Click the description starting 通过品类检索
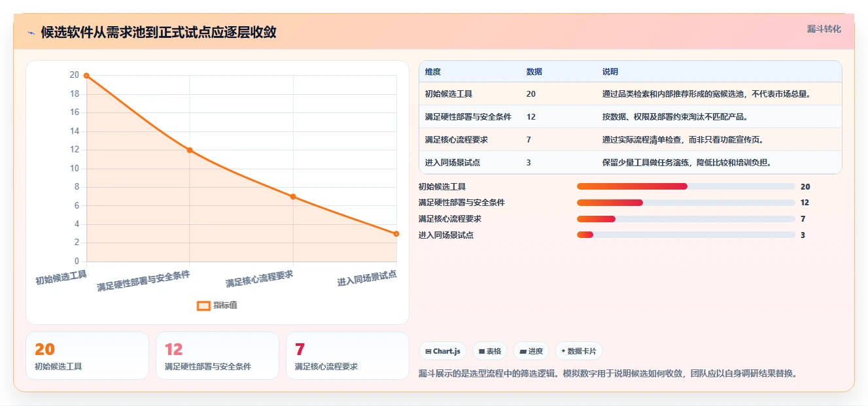The width and height of the screenshot is (868, 406). click(x=706, y=94)
